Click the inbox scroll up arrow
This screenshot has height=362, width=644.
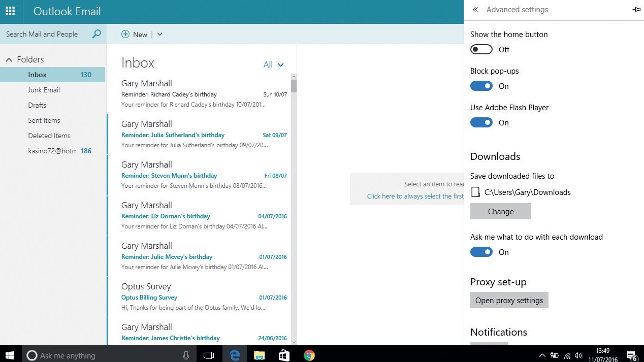(294, 76)
